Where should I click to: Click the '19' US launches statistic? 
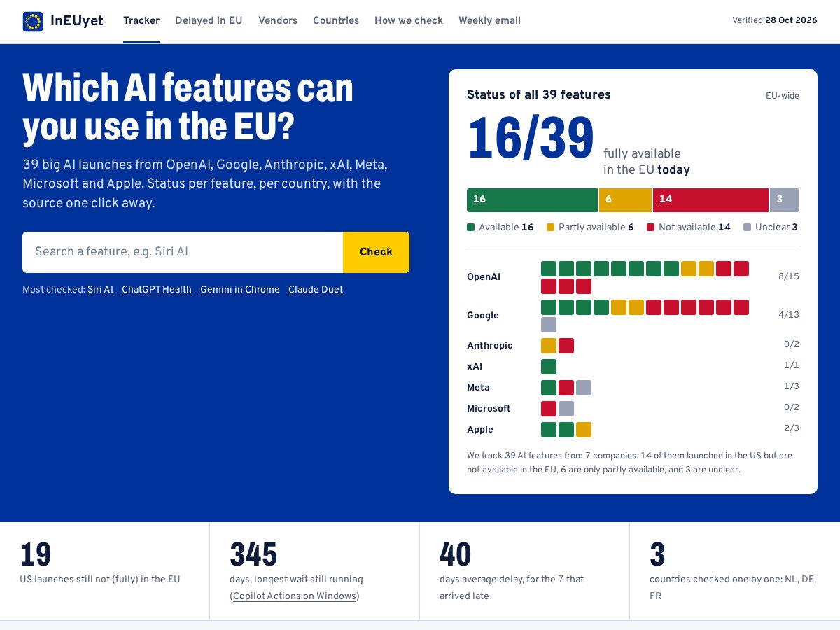click(x=36, y=554)
